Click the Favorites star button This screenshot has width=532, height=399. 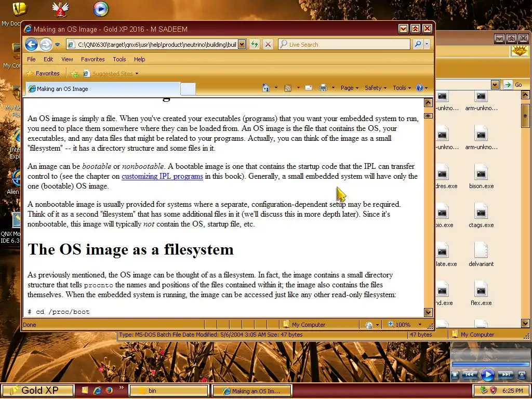point(43,73)
